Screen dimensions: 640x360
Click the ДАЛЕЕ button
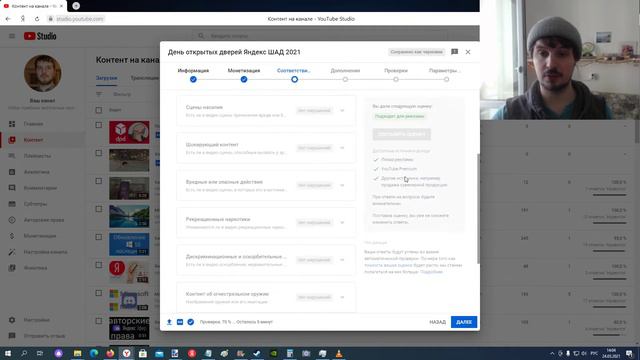[464, 322]
